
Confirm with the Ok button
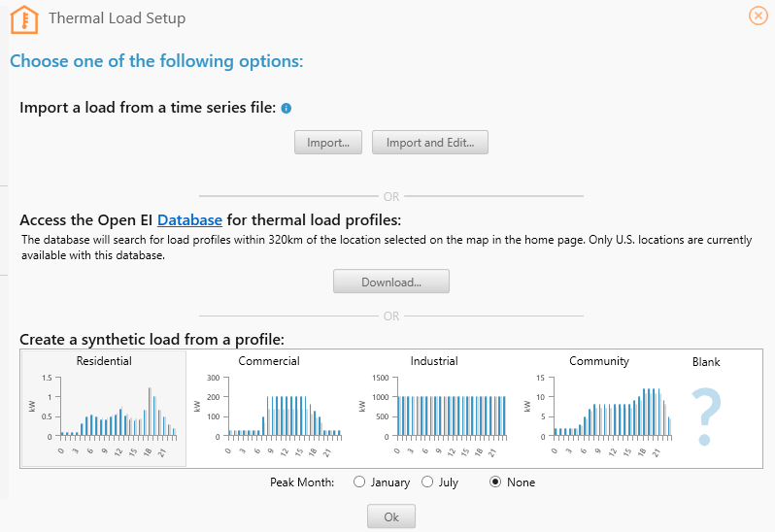pos(390,516)
